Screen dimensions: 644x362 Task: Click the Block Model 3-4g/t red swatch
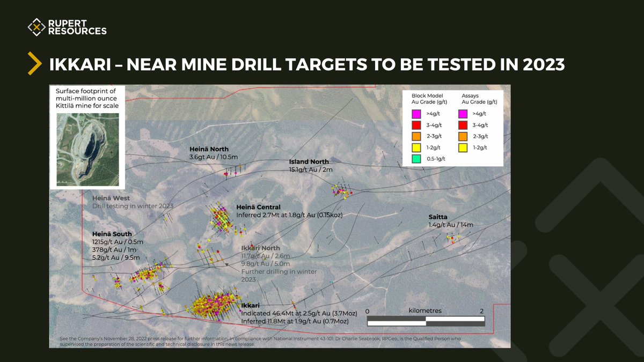pyautogui.click(x=415, y=125)
